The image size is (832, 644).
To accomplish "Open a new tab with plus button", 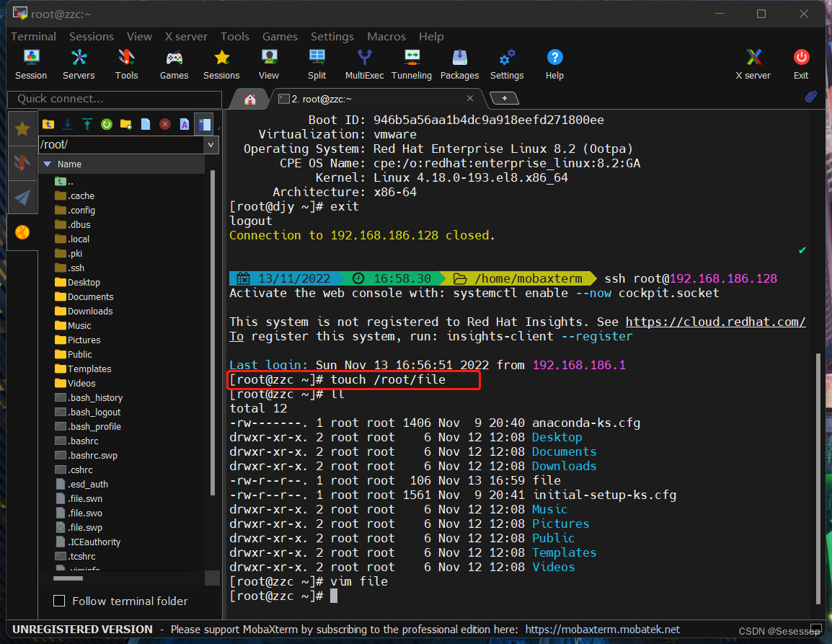I will click(x=504, y=98).
